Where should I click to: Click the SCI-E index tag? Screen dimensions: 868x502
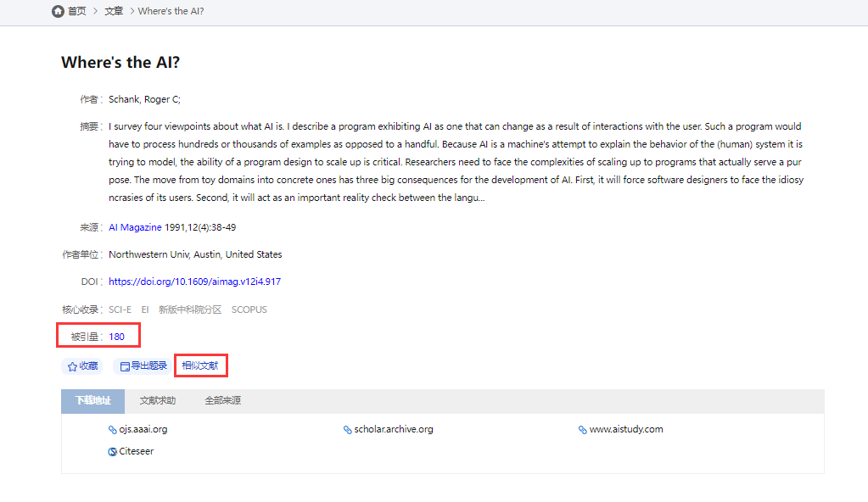click(x=120, y=310)
